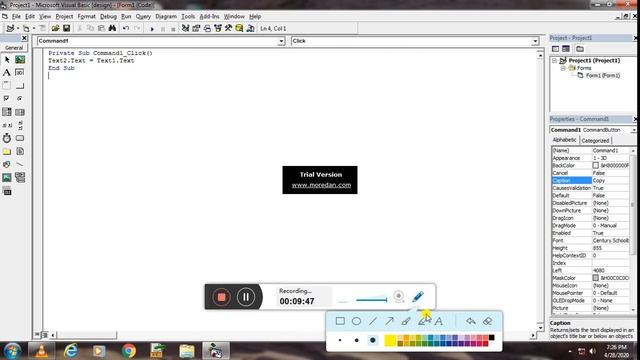
Task: Select the PictureBox control in the toolbox
Action: click(20, 60)
